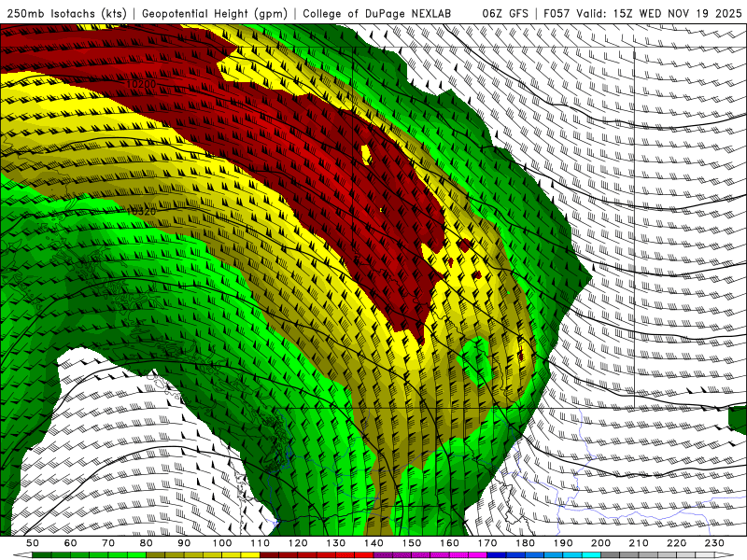Click the right arrow cap of color bar

(x=725, y=554)
